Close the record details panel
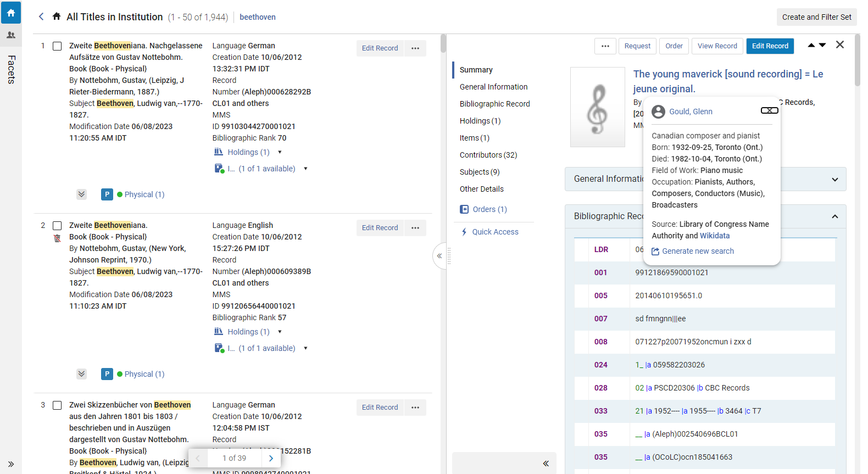The width and height of the screenshot is (868, 474). [840, 45]
